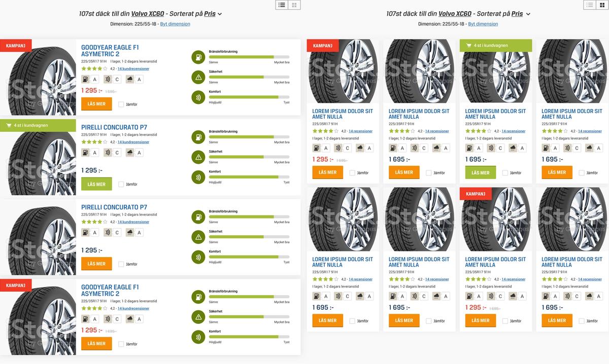The height and width of the screenshot is (364, 609).
Task: Click the Komfort icon in the orange-button Pirelli row
Action: [198, 257]
